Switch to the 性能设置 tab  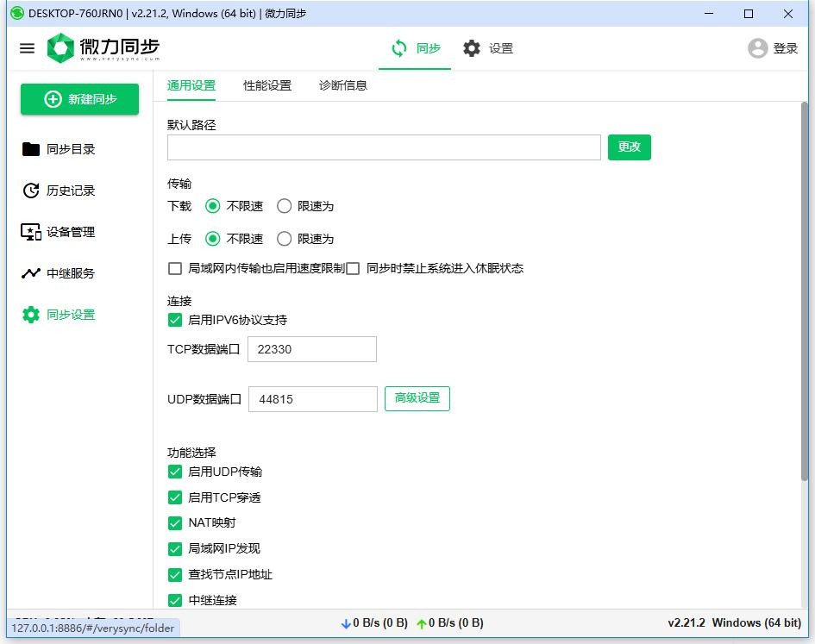pos(267,85)
